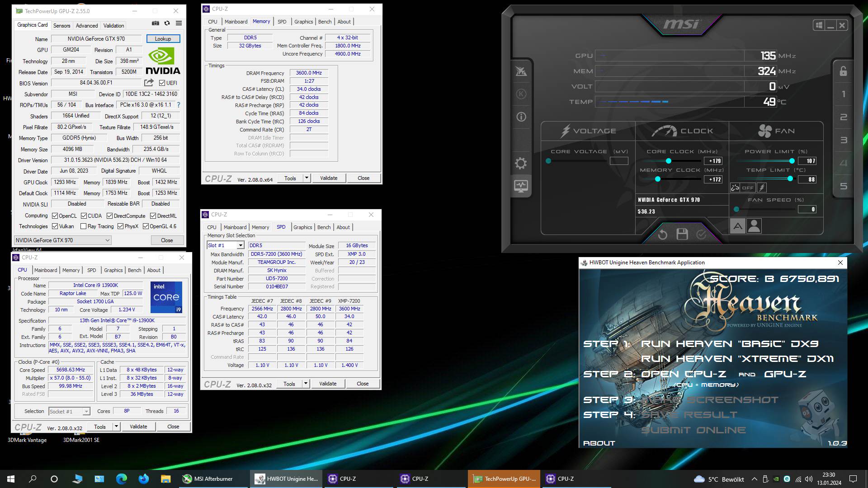Open user-defined fan curve person icon
The image size is (868, 488).
[x=754, y=225]
